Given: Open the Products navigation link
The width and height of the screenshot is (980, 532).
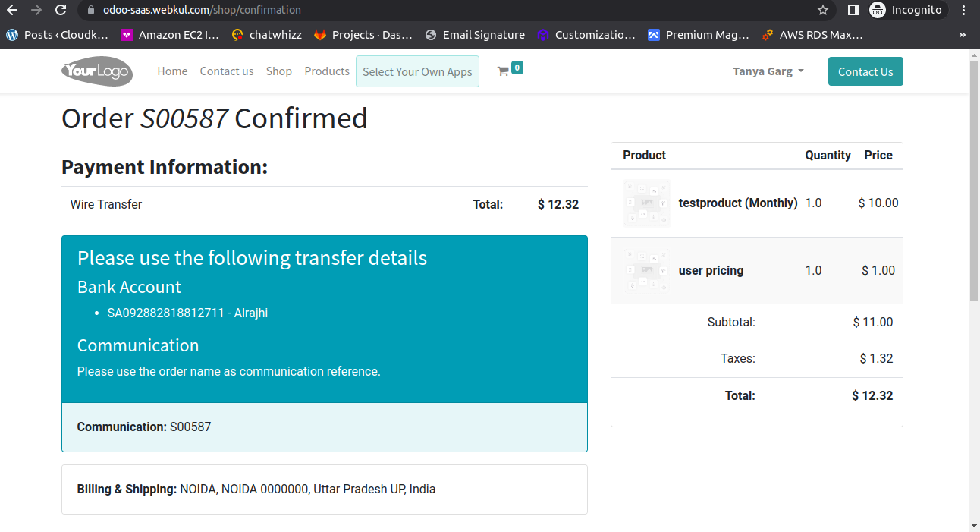Looking at the screenshot, I should point(327,71).
